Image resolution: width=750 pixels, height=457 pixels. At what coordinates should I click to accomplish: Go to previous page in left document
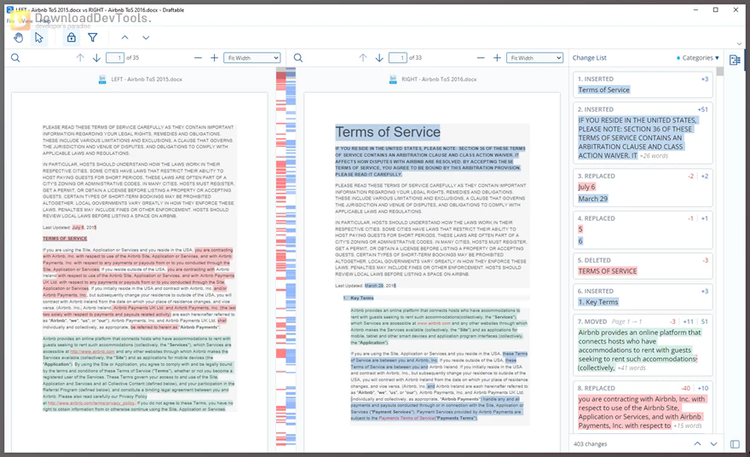[x=80, y=58]
